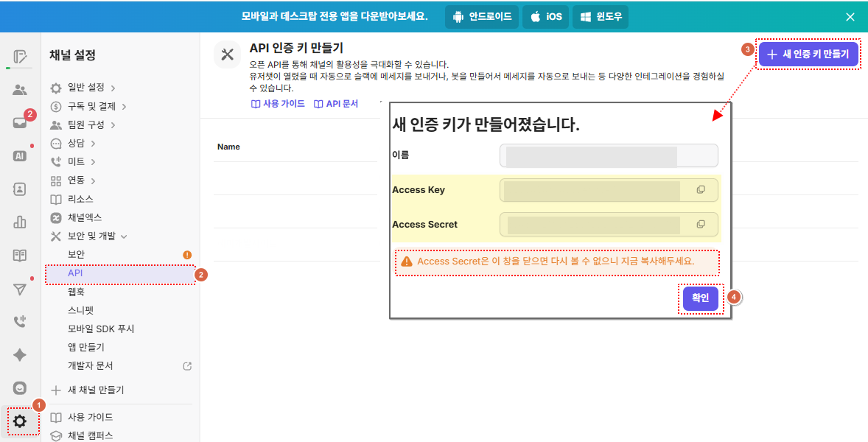Select the AI icon in left sidebar
868x442 pixels.
point(20,156)
